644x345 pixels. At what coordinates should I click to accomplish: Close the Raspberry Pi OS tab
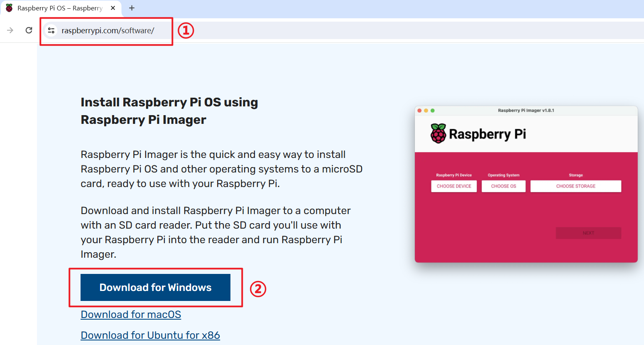[x=113, y=8]
